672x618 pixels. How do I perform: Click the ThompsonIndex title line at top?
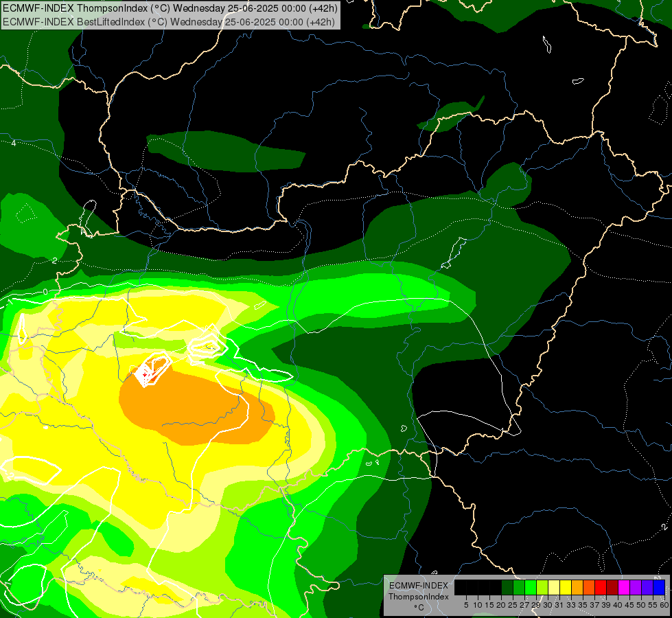[170, 8]
